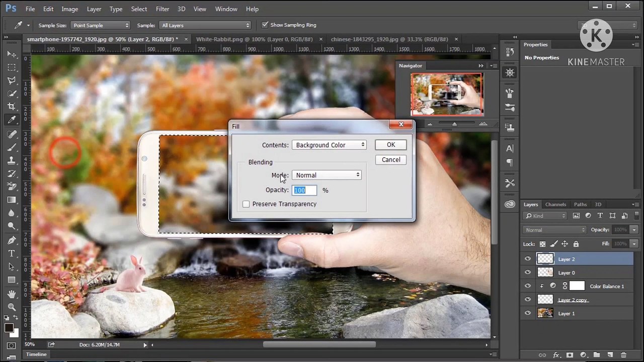Select the Spot Healing Brush tool
The width and height of the screenshot is (644, 362).
(x=11, y=134)
